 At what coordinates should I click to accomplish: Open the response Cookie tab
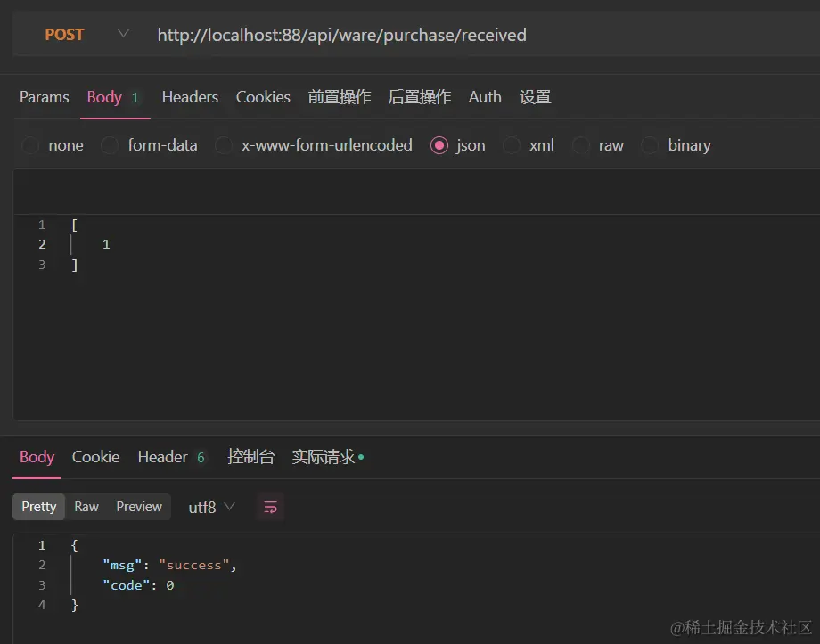[95, 457]
